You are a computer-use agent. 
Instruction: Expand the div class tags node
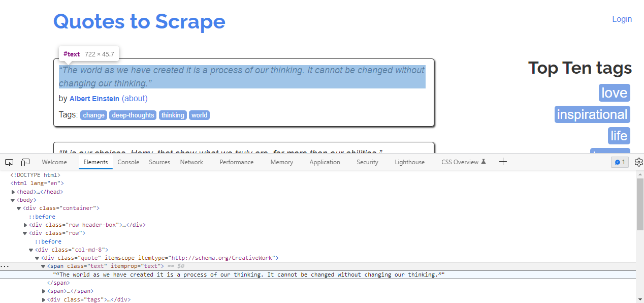pos(44,299)
